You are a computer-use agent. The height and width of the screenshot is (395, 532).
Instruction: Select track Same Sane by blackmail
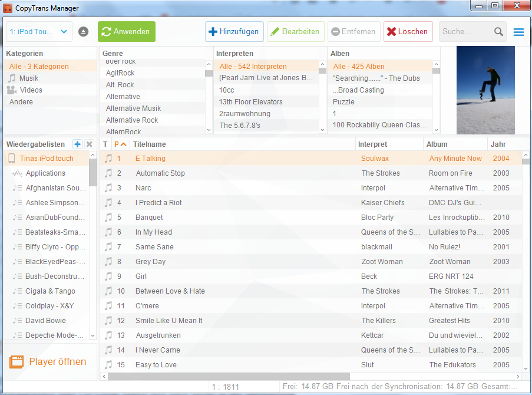(x=311, y=247)
